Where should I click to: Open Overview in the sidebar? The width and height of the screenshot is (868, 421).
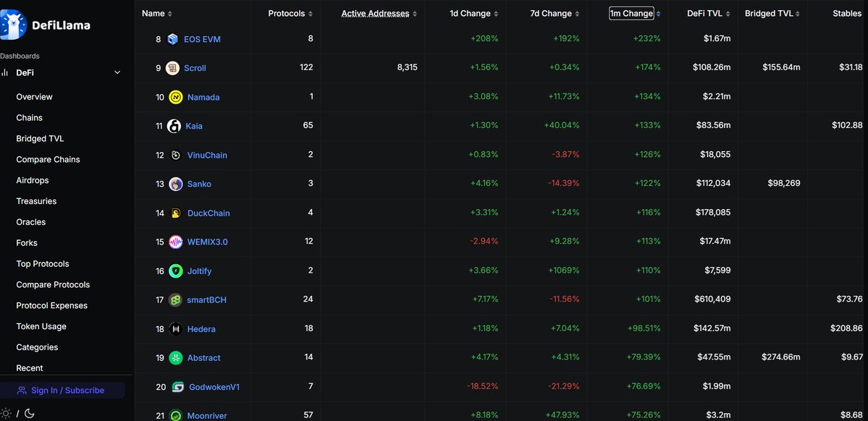coord(34,97)
